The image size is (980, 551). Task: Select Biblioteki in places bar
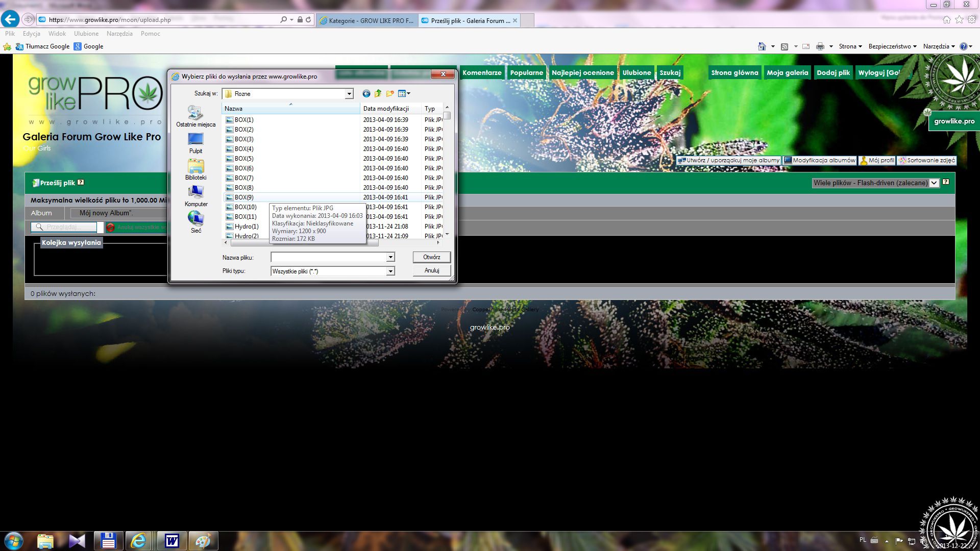point(196,170)
